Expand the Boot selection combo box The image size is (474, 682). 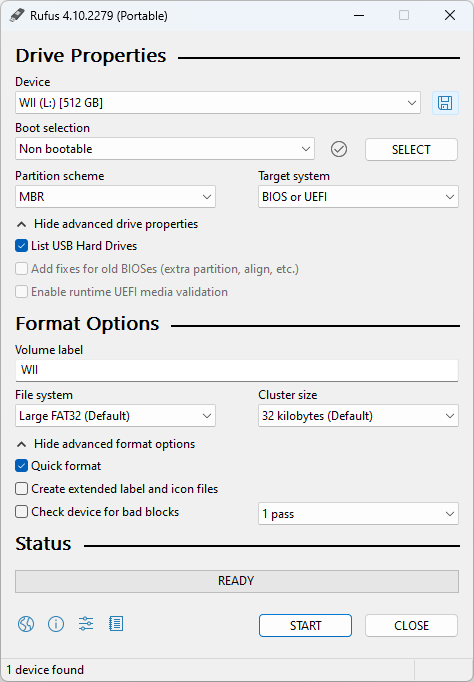pos(165,149)
